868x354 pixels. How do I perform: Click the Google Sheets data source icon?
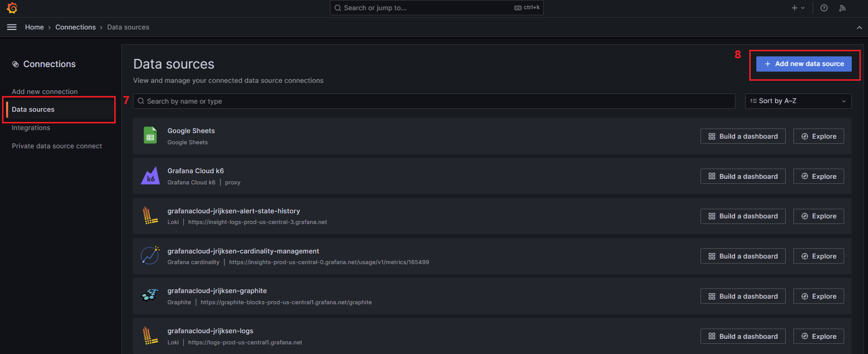[150, 136]
